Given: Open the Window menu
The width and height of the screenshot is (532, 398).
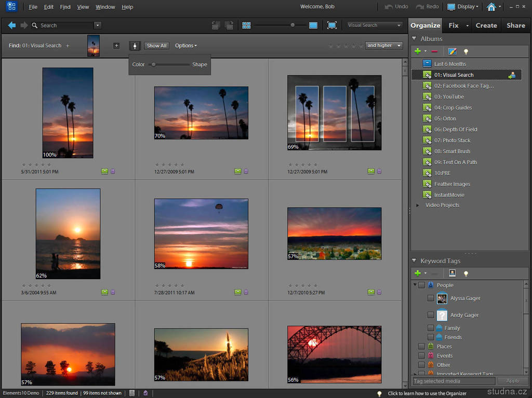Looking at the screenshot, I should 105,7.
